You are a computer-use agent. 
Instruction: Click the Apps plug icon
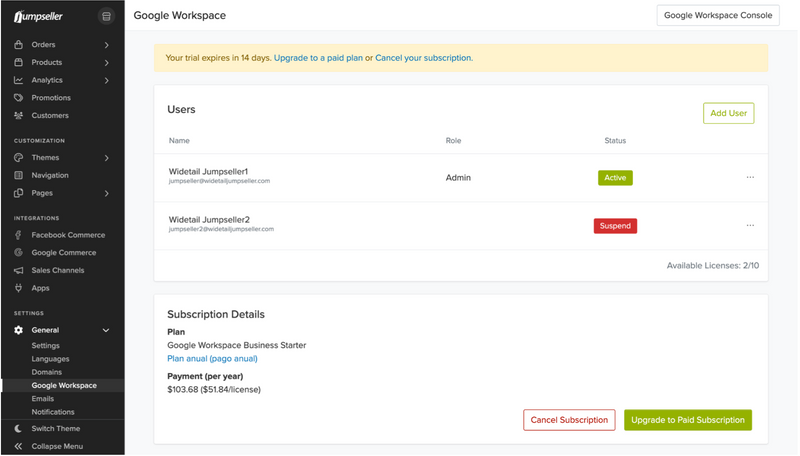tap(19, 288)
